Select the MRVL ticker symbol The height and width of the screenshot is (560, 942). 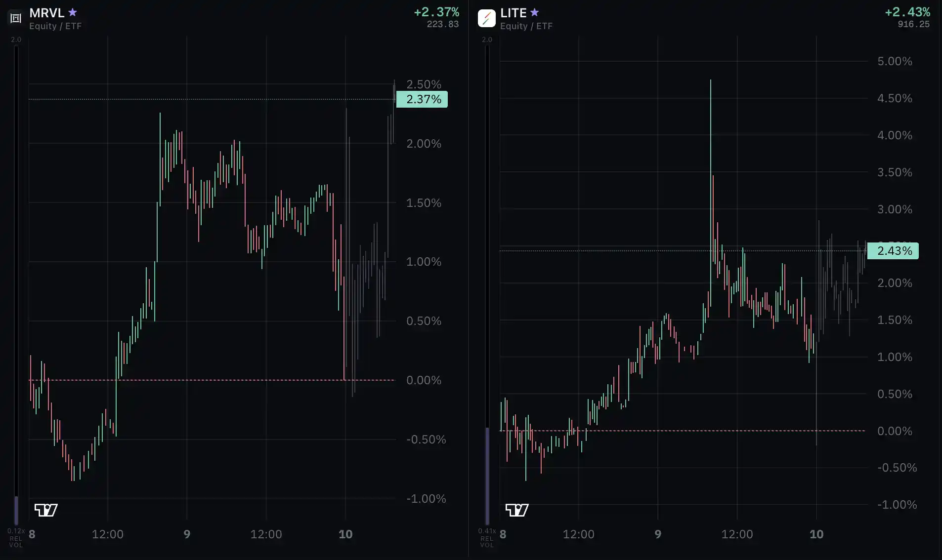[x=47, y=13]
